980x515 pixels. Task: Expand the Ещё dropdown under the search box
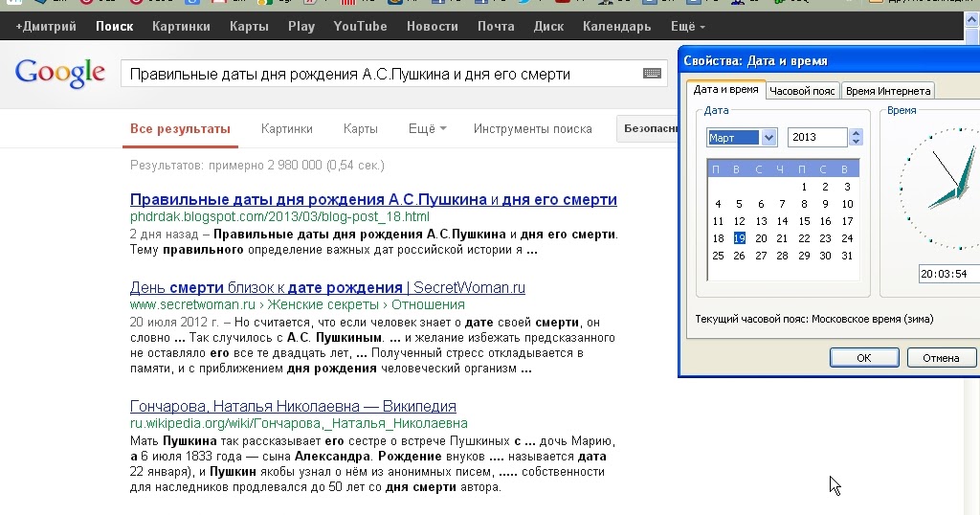[428, 128]
